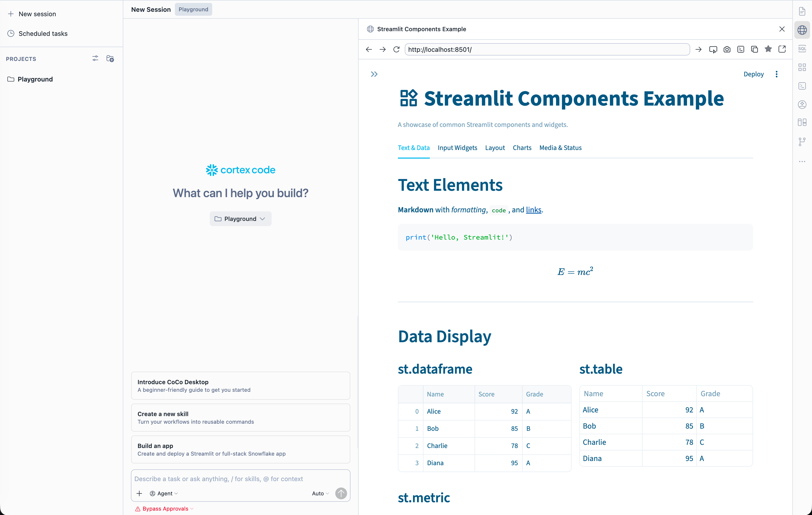Switch to the Media & Status tab
Image resolution: width=812 pixels, height=515 pixels.
coord(560,148)
